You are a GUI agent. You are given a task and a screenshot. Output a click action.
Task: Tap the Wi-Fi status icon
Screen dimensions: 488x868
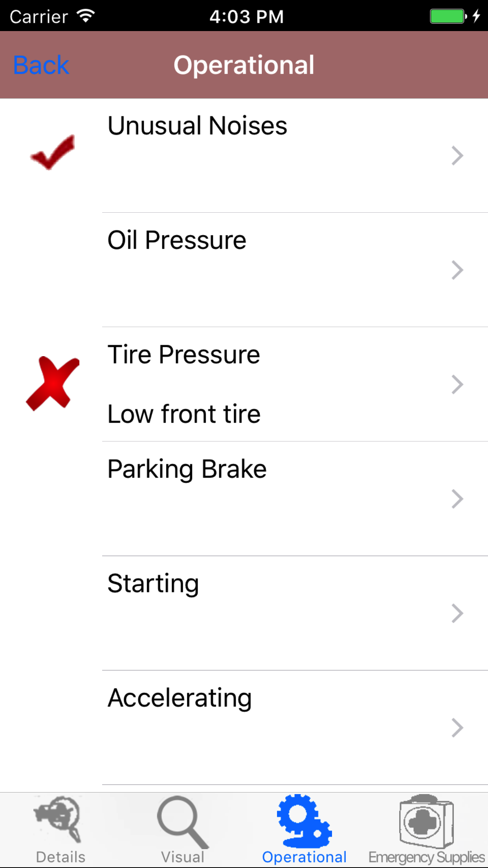point(86,16)
